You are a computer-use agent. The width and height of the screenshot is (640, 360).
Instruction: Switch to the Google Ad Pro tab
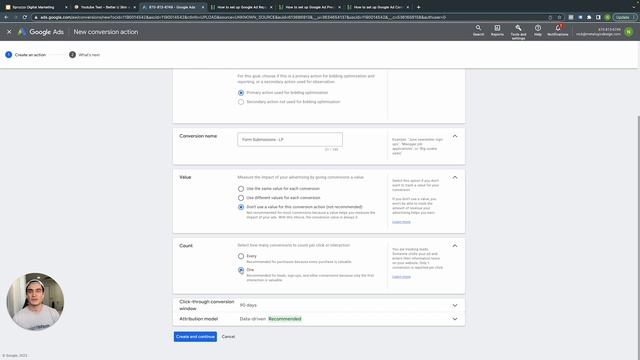309,7
